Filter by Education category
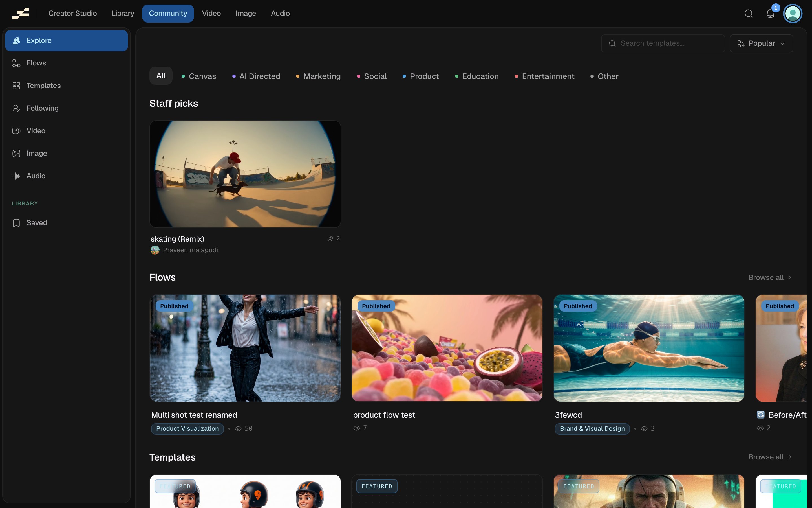This screenshot has height=508, width=812. [476, 76]
